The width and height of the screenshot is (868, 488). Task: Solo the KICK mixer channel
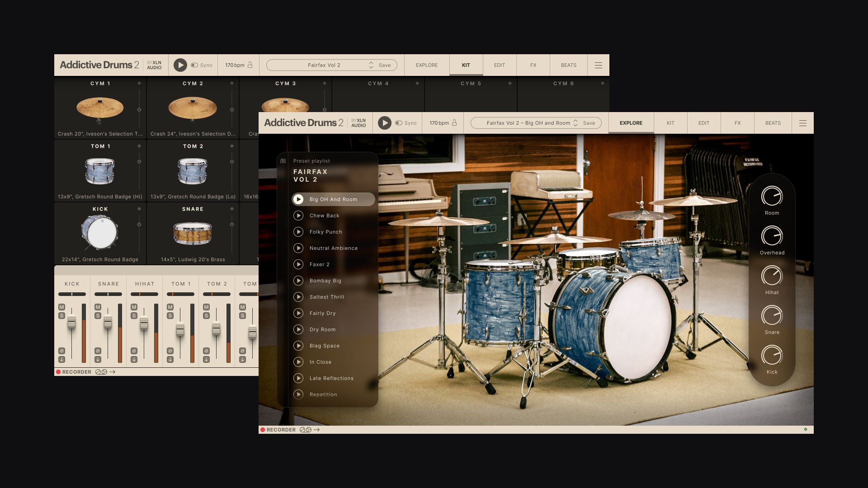(x=61, y=315)
